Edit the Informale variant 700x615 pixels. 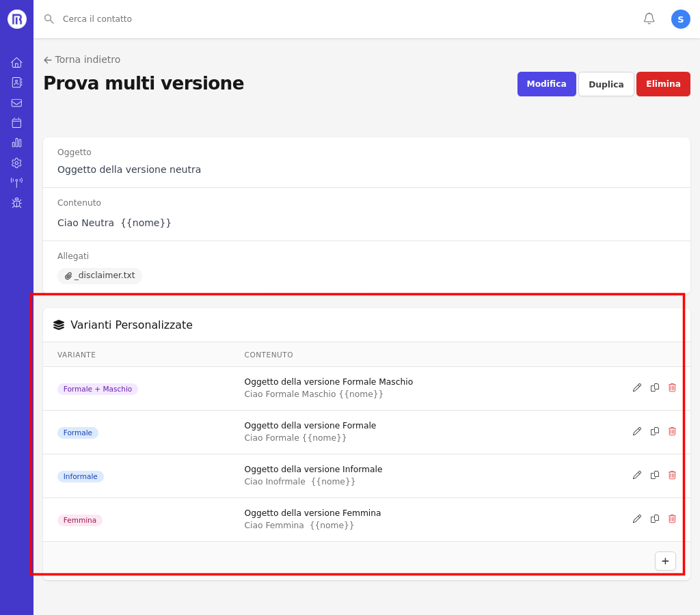637,475
